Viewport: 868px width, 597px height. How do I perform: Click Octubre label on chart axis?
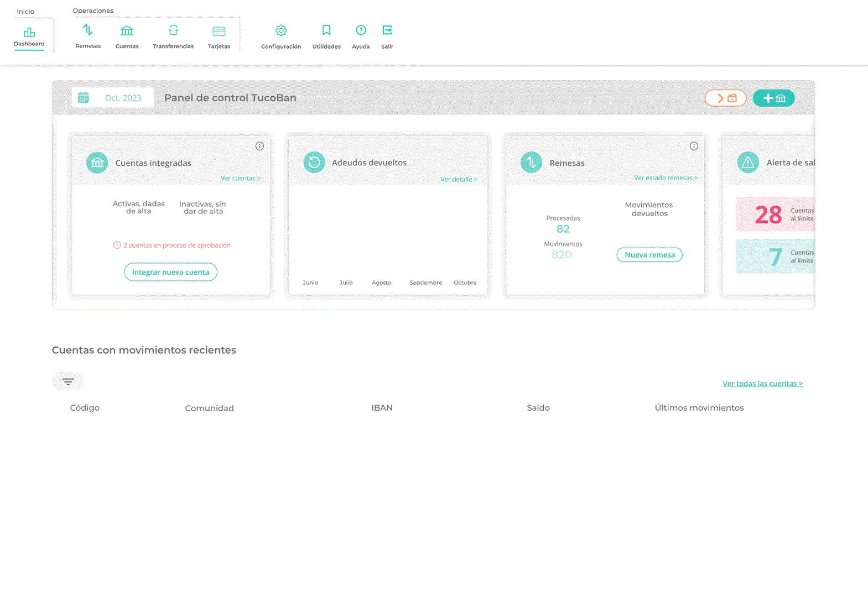pos(465,282)
